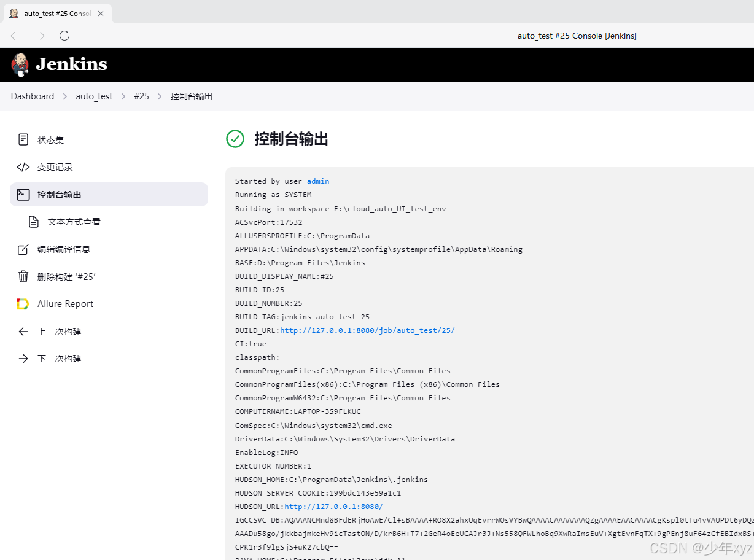Open the admin user link in console
The image size is (754, 560).
pyautogui.click(x=318, y=181)
